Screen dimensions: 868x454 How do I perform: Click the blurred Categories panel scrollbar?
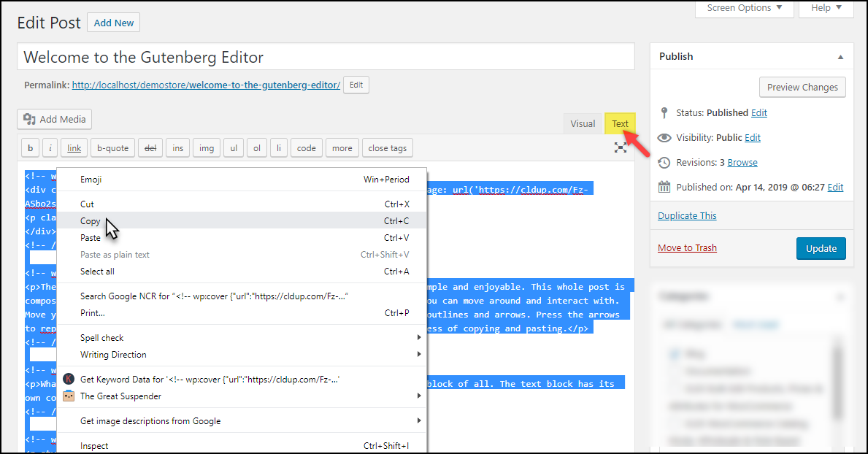coord(837,382)
